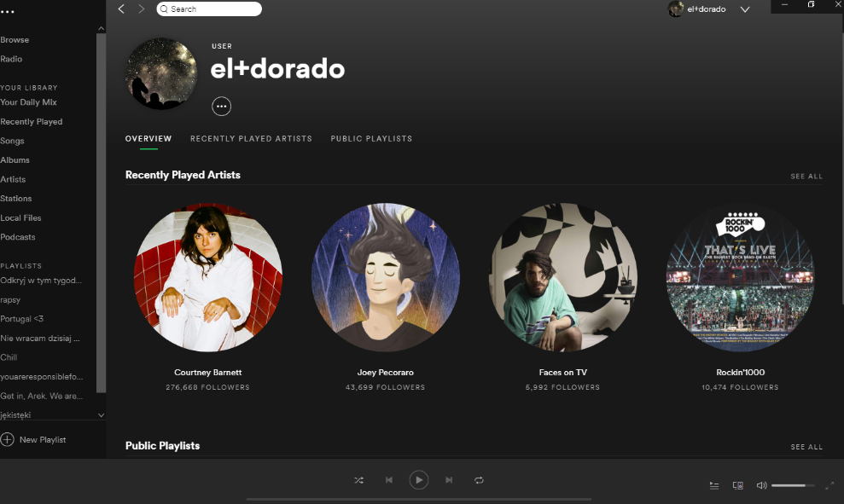Switch to the Recently Played Artists tab
Screen dimensions: 844x504
(251, 138)
